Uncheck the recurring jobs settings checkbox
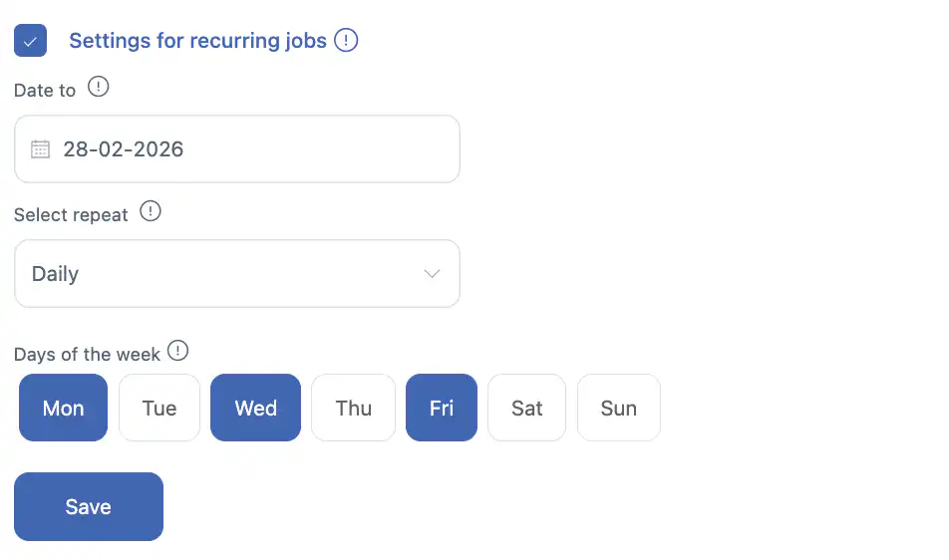Screen dimensions: 949x560 [30, 41]
